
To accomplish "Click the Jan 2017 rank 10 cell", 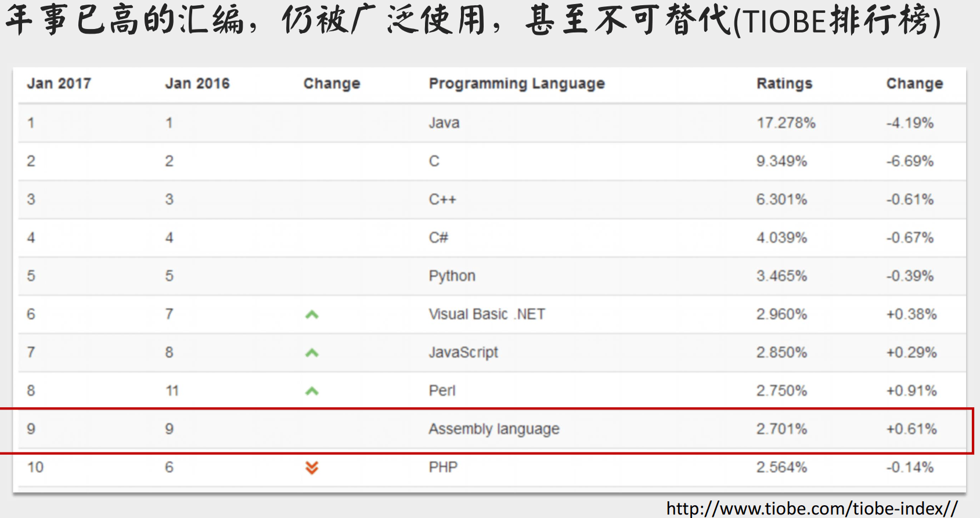I will 35,468.
